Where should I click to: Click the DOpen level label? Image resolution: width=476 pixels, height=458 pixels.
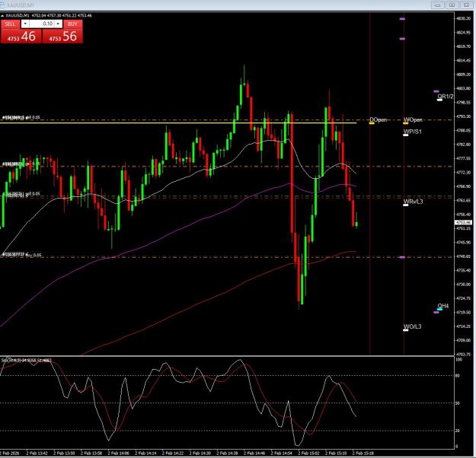click(x=378, y=119)
